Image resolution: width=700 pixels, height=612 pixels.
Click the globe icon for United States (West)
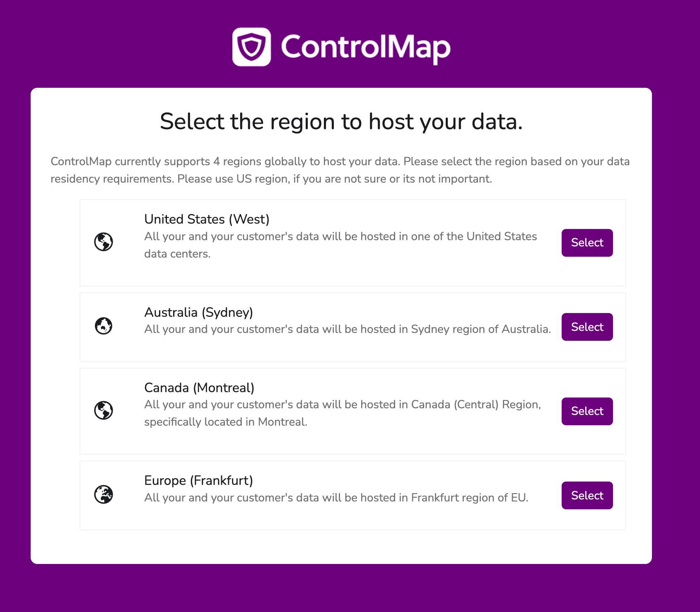(104, 242)
